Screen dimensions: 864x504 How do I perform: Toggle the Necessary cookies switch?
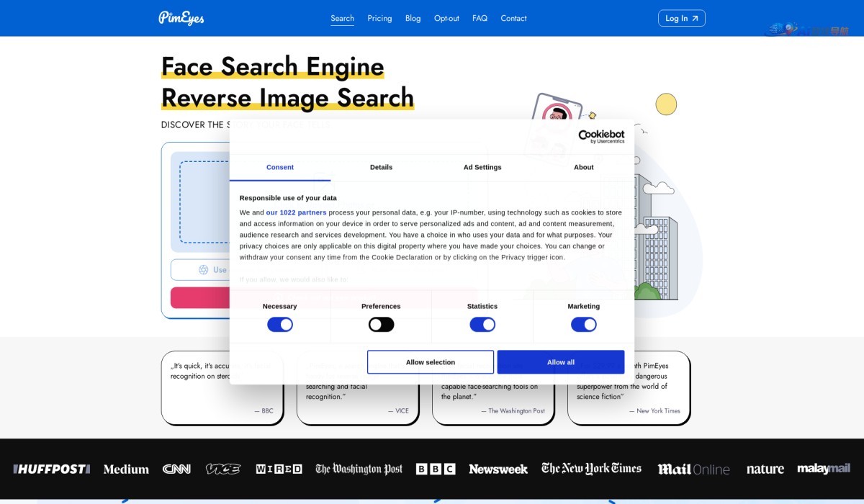279,325
